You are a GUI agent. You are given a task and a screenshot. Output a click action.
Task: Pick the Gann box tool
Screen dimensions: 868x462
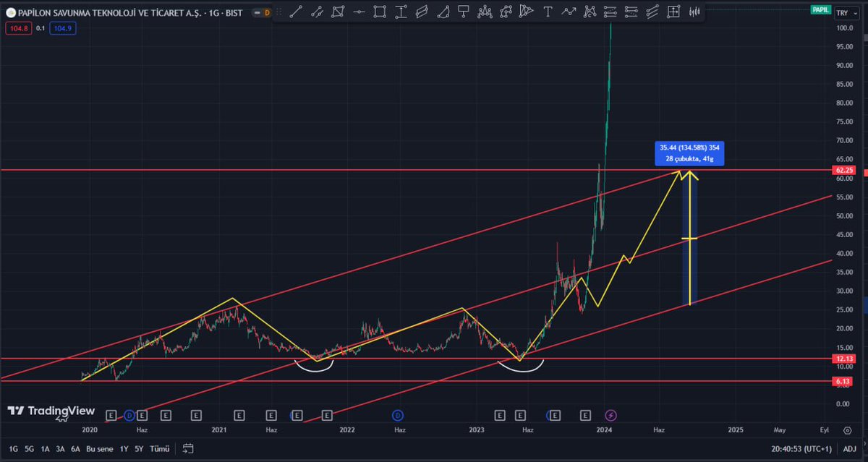pyautogui.click(x=673, y=12)
